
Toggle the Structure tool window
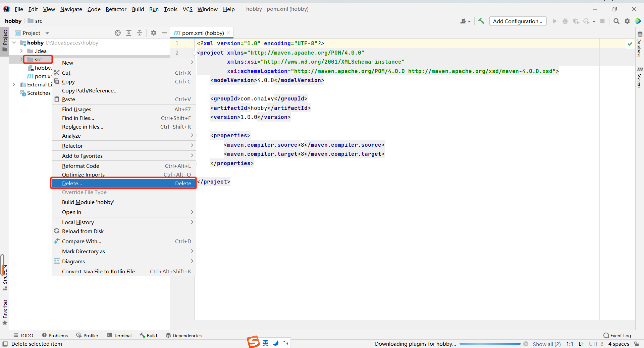pyautogui.click(x=5, y=277)
